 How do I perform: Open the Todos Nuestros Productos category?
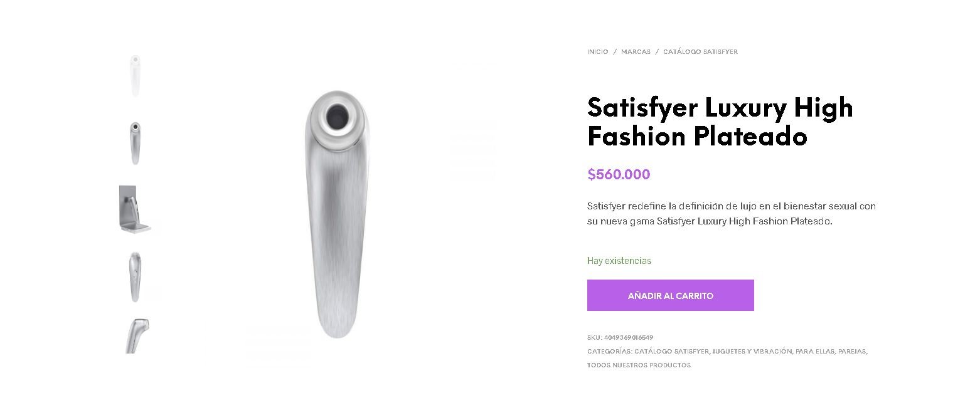click(x=639, y=365)
